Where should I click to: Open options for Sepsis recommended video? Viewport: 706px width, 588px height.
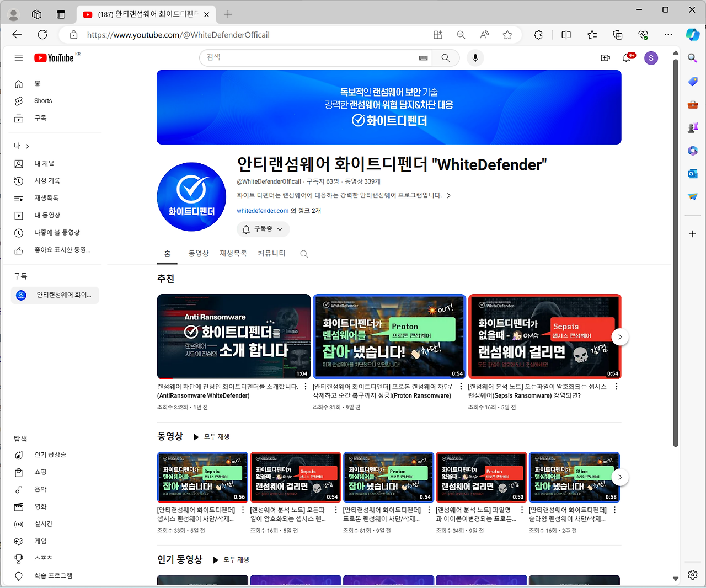pyautogui.click(x=617, y=387)
